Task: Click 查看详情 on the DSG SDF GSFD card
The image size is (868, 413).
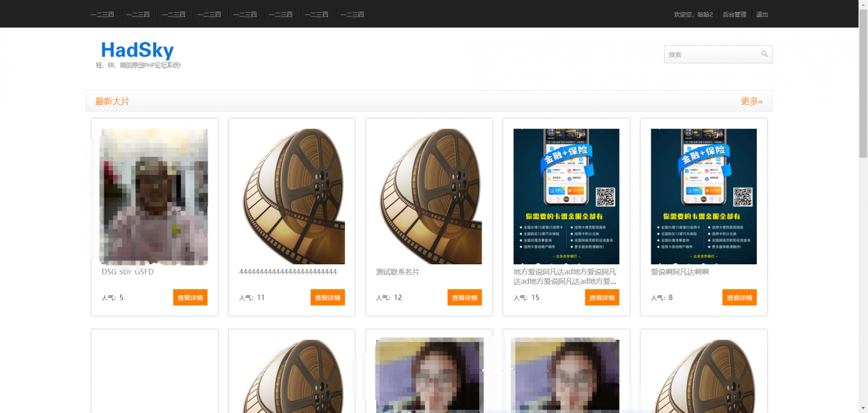Action: click(x=190, y=297)
